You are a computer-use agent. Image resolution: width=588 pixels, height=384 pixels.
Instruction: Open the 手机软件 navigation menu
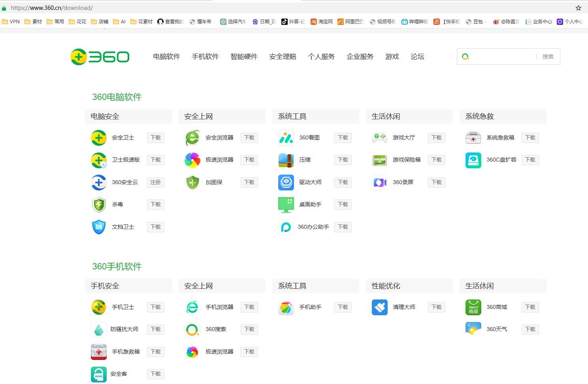pos(205,56)
